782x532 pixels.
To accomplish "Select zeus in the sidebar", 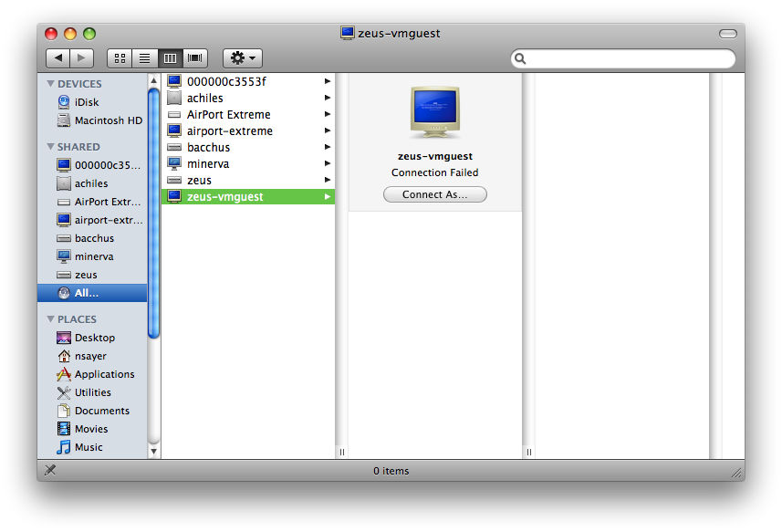I will coord(92,275).
